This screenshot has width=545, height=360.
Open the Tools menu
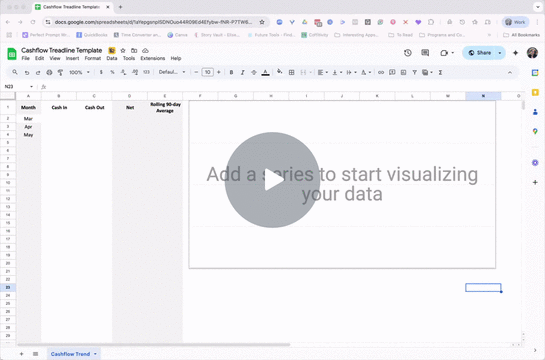[129, 58]
